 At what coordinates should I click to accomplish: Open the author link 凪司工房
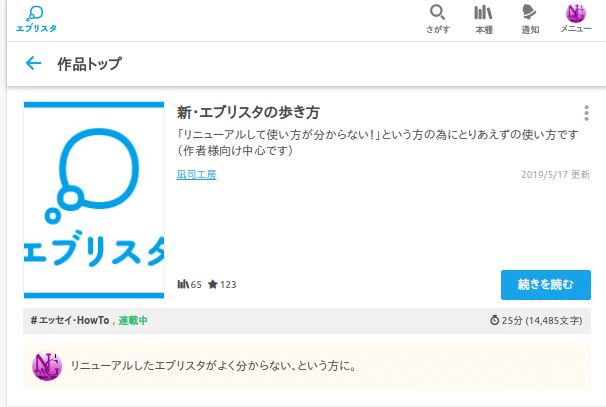[196, 175]
